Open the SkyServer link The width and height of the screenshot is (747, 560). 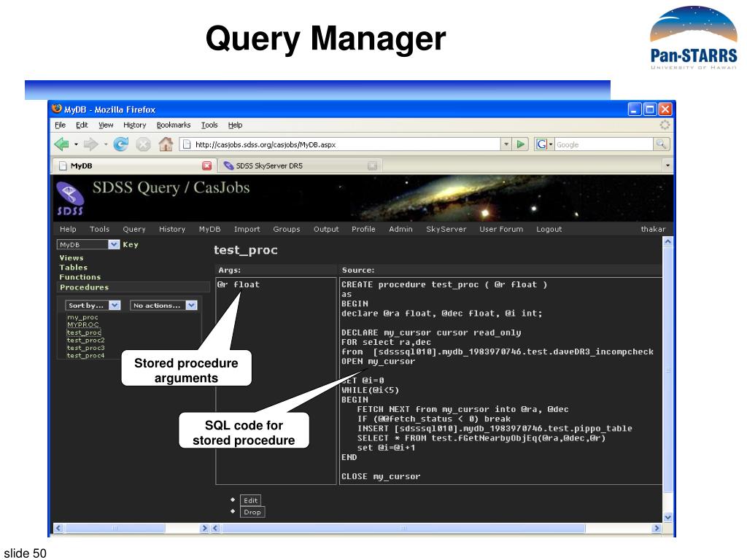point(446,229)
